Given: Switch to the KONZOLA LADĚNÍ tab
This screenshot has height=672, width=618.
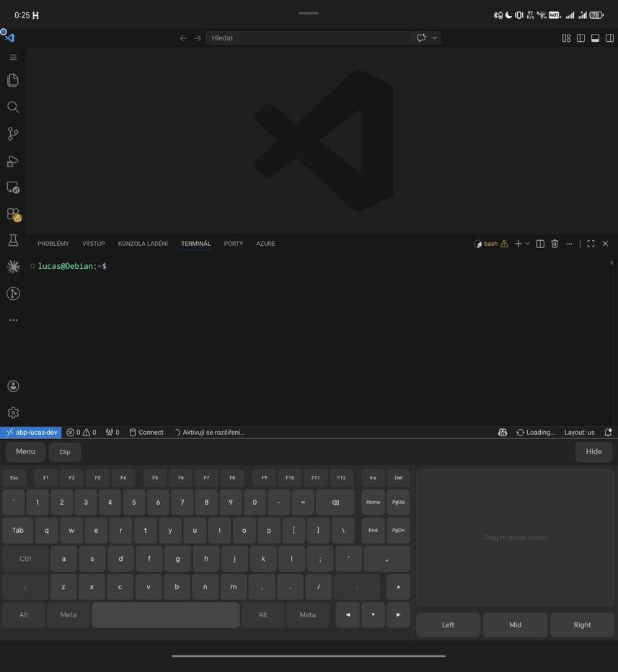Looking at the screenshot, I should (143, 244).
